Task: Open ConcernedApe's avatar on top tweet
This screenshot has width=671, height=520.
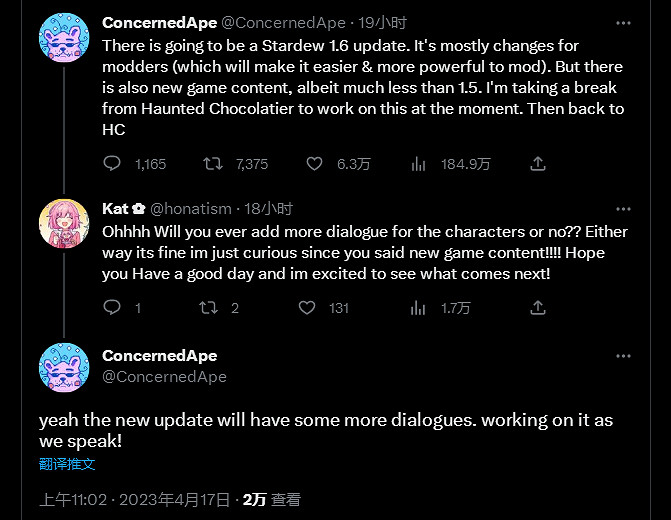Action: 65,38
